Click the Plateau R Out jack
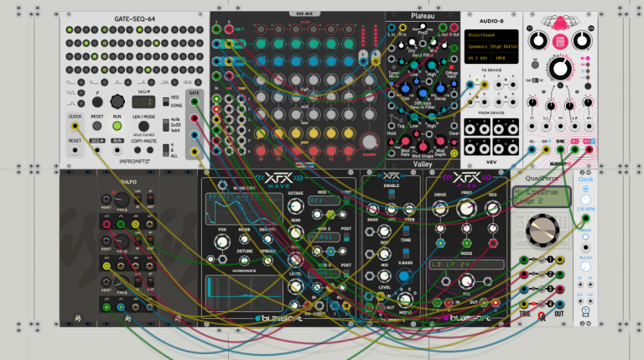 tap(454, 28)
